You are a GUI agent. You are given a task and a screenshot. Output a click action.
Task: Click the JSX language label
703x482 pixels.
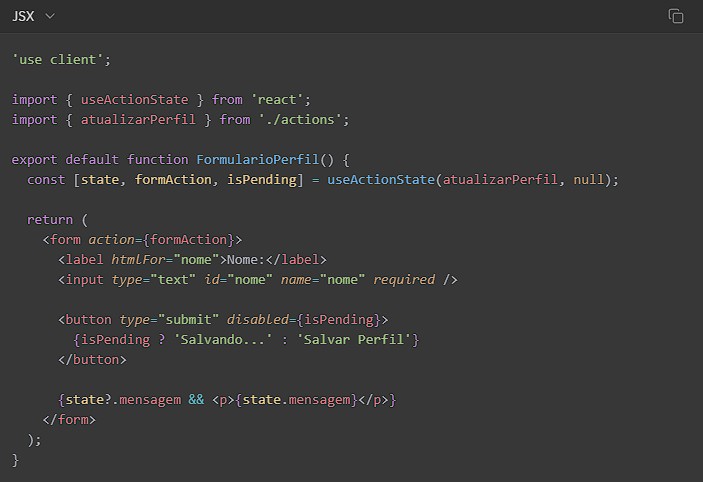[24, 16]
